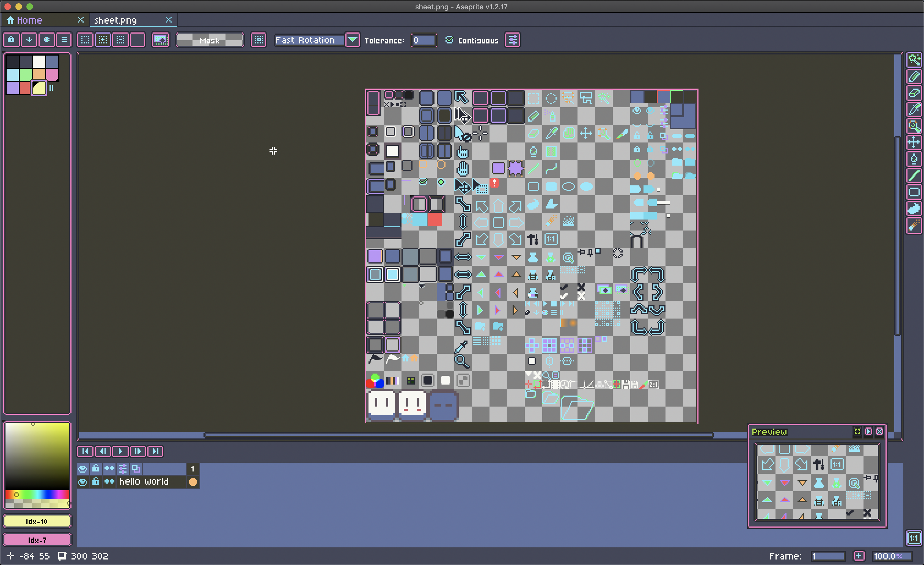
Task: Select the Line tool
Action: click(x=914, y=175)
